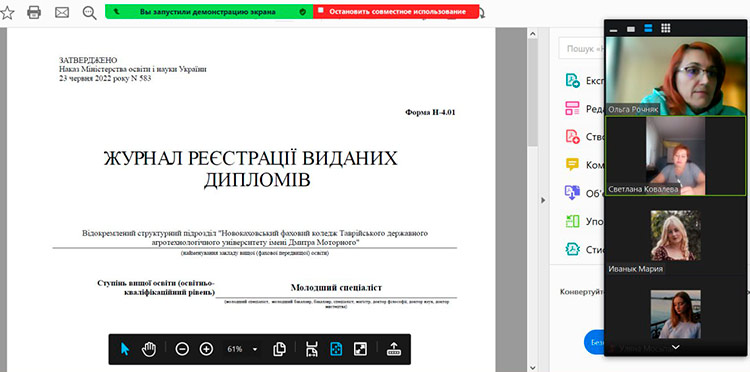Image resolution: width=750 pixels, height=372 pixels.
Task: Stop screen sharing with the red button
Action: coord(396,11)
